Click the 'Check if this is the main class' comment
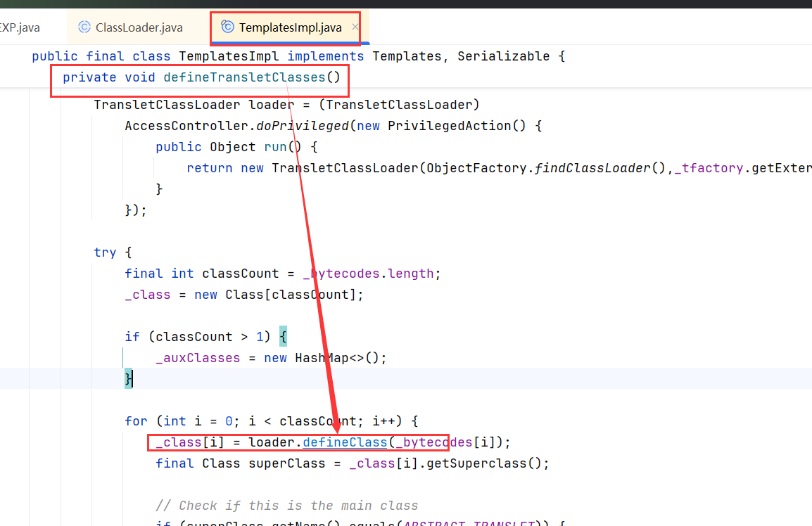The image size is (812, 526). point(286,506)
